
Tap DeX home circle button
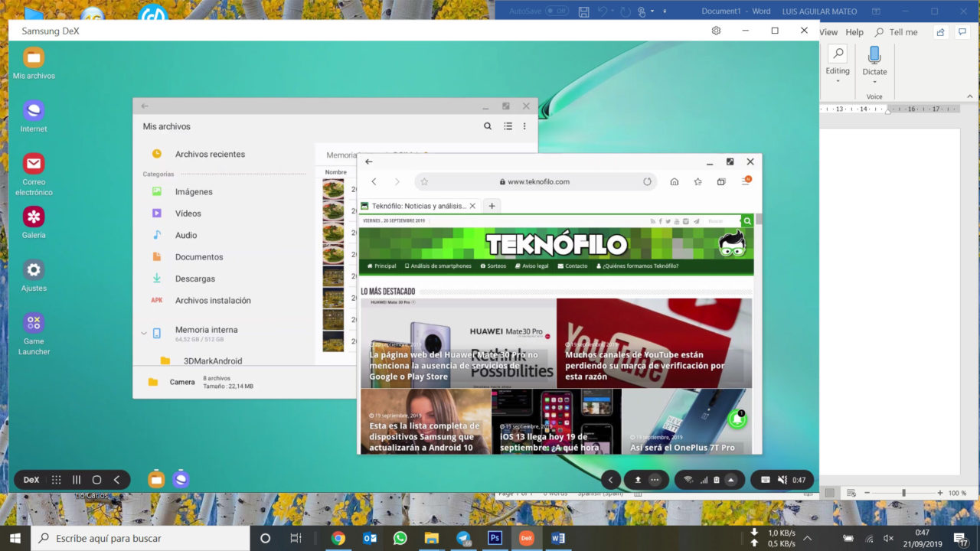(x=96, y=480)
